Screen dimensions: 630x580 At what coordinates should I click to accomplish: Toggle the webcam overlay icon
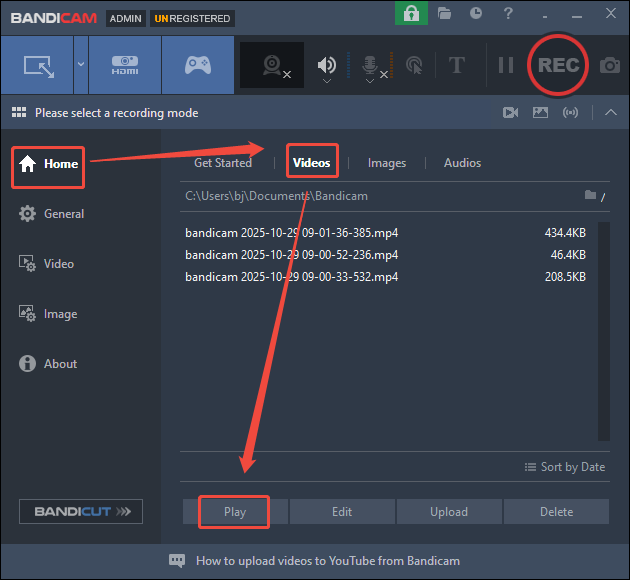point(272,65)
